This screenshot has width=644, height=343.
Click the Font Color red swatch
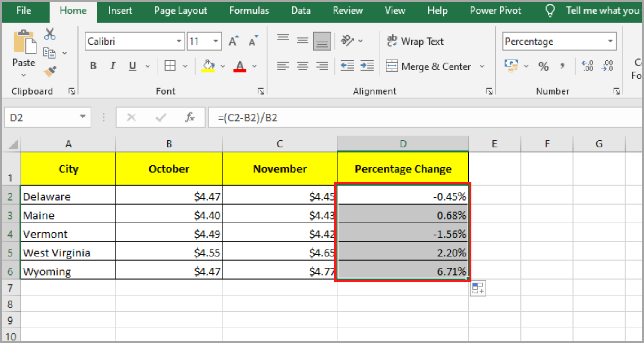(x=240, y=70)
